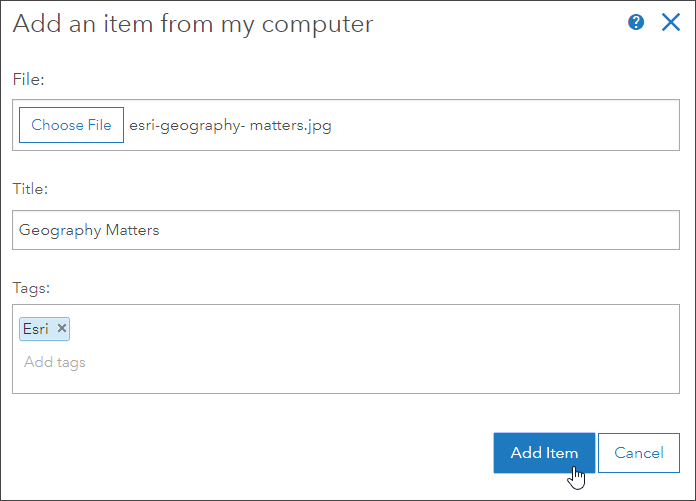Click the Title field containing Geography Matters

(345, 230)
